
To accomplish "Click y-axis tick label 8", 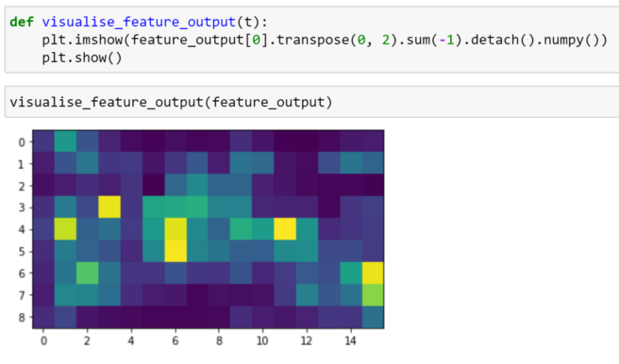I will pos(22,318).
